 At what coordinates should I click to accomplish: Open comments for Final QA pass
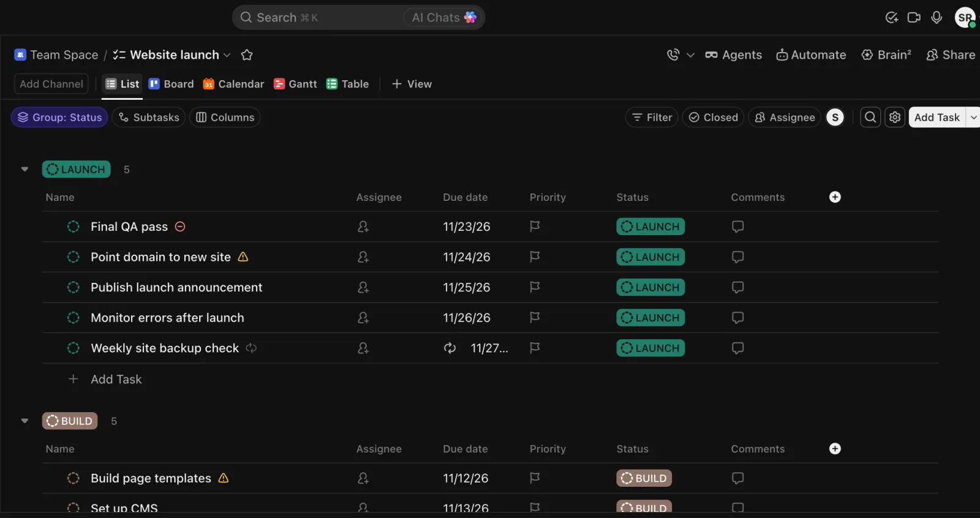point(737,227)
